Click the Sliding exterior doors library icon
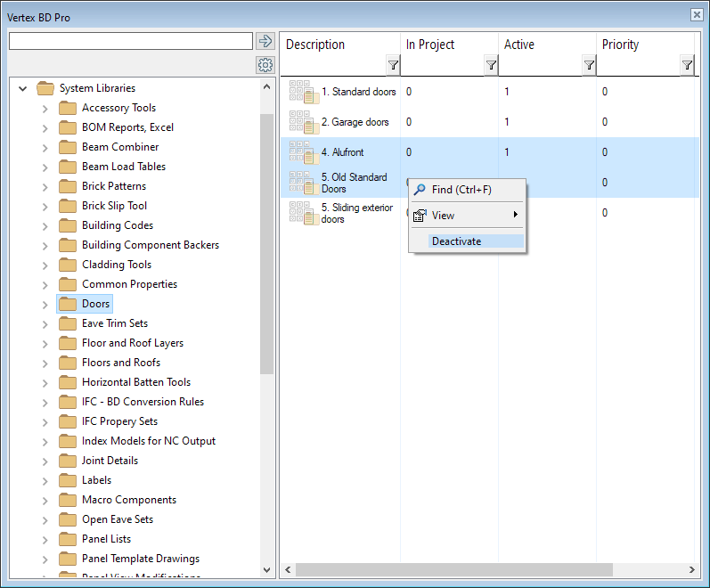Screen dimensions: 710x588 (303, 213)
